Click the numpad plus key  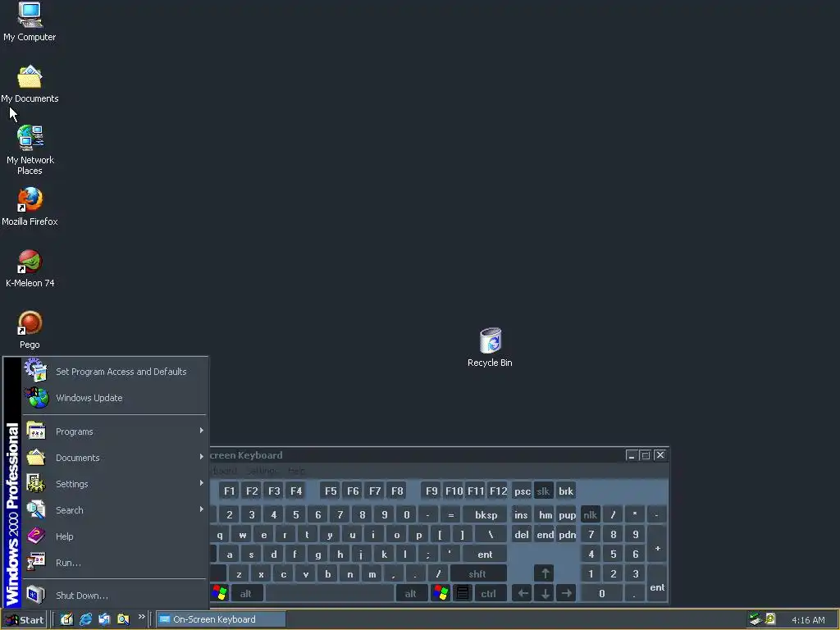coord(657,545)
